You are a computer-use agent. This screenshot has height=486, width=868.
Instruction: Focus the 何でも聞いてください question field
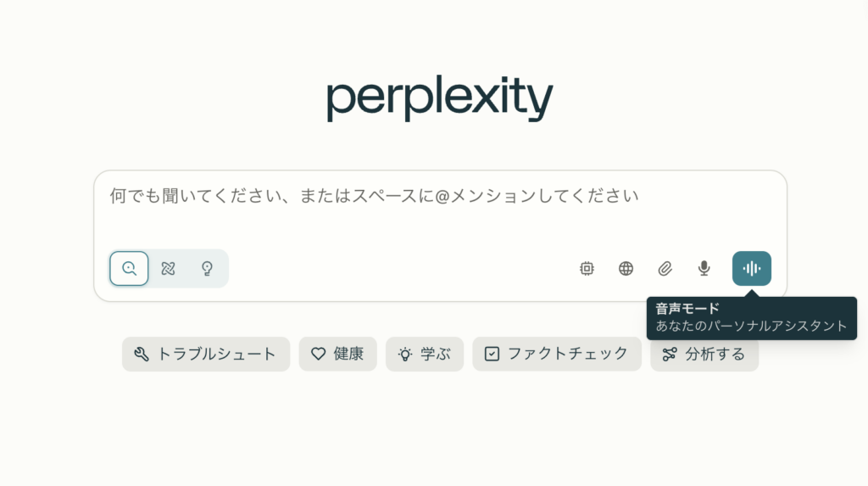(x=440, y=210)
